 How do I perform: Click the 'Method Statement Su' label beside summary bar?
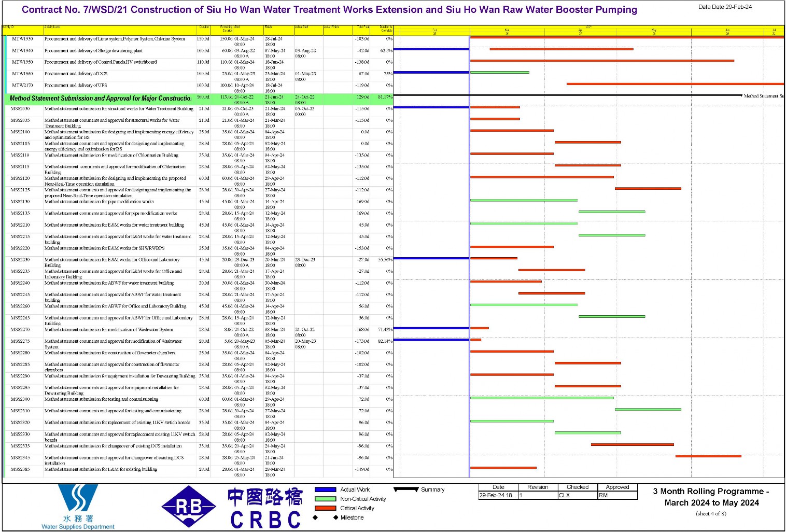[764, 96]
